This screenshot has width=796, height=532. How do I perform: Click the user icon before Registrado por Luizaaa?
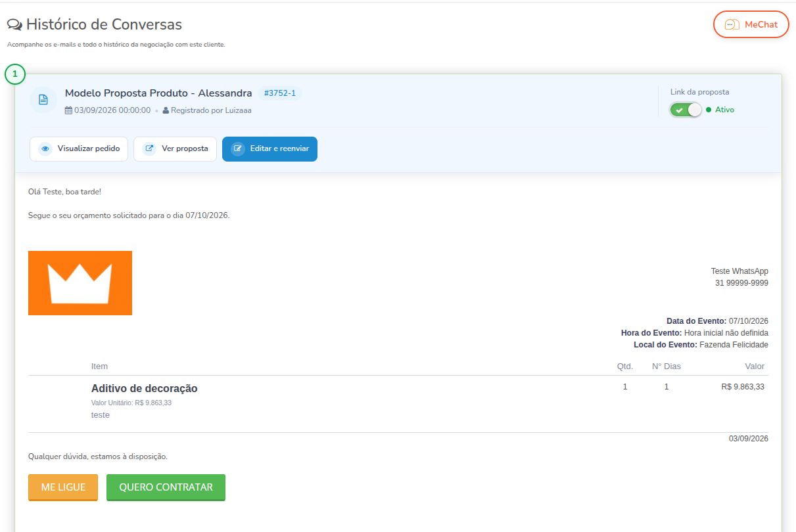166,110
